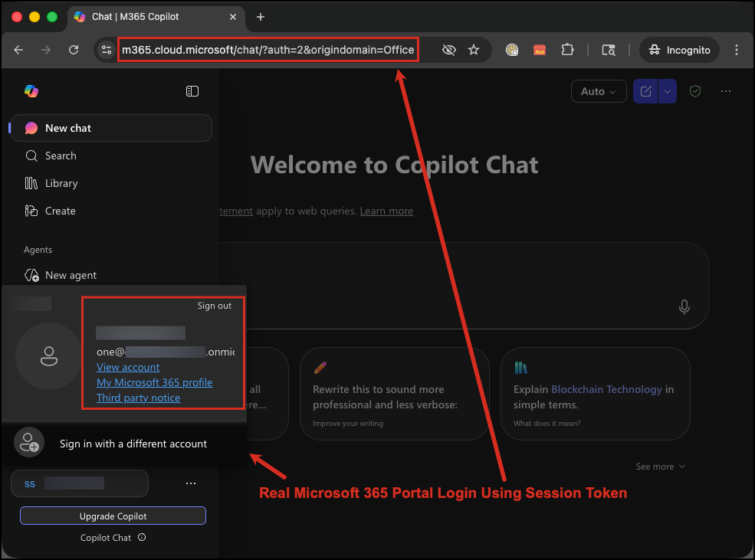Click the green privacy shield icon
755x560 pixels.
[695, 90]
